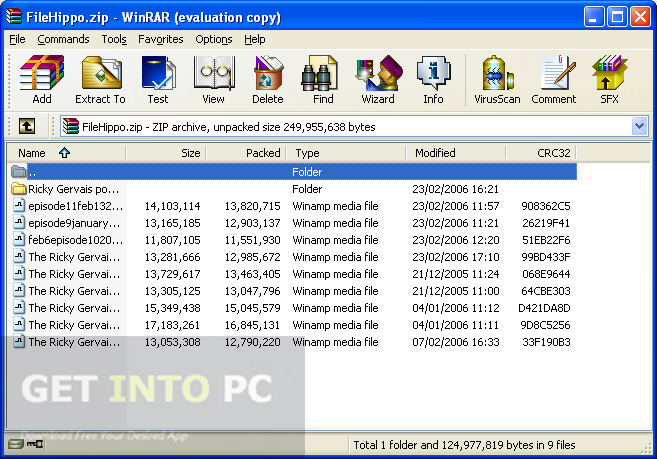Click packed size 11,551,930

252,240
